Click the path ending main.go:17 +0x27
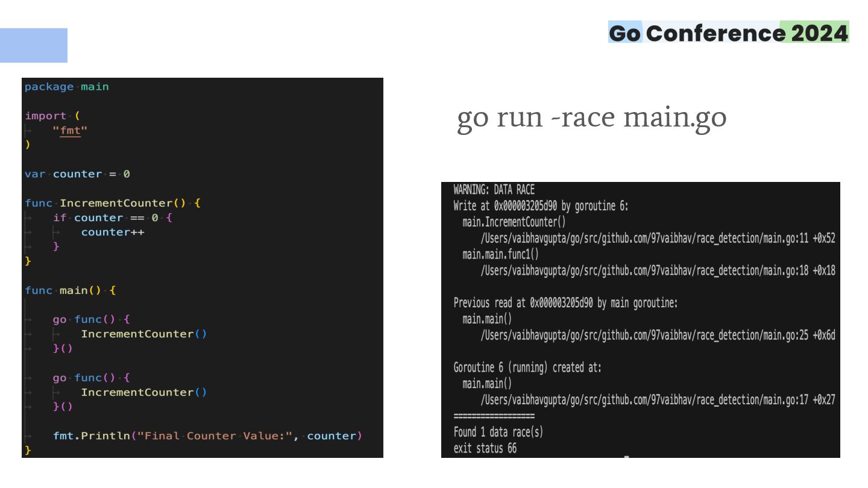 click(x=658, y=399)
